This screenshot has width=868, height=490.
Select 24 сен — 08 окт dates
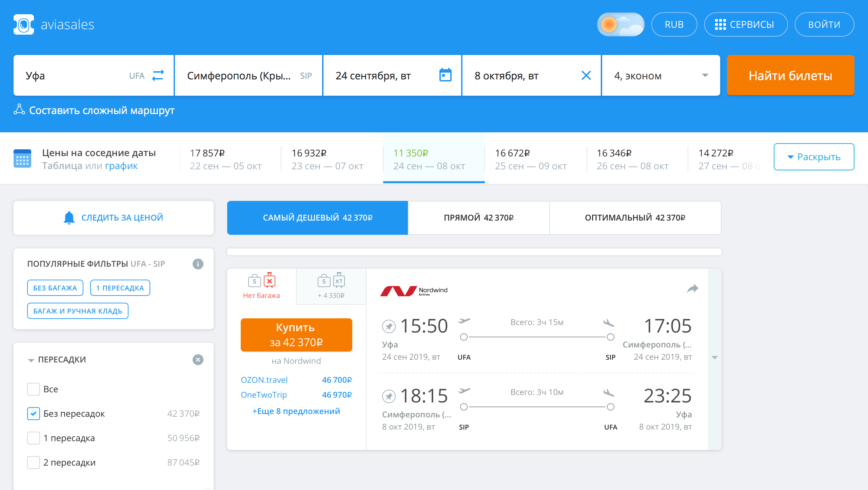point(434,159)
